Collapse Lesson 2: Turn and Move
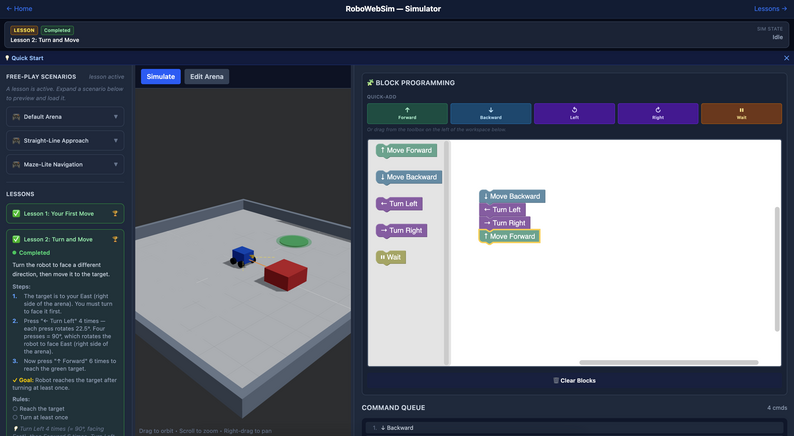Screen dimensions: 794x436 (65, 239)
